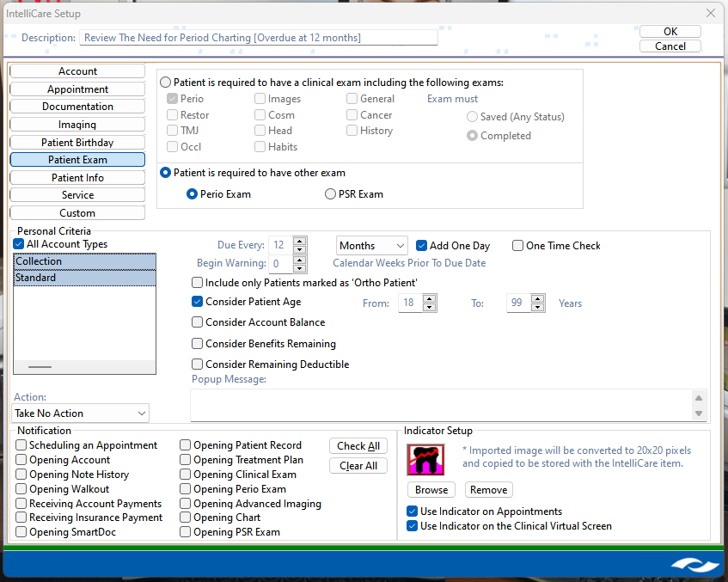Enable Consider Account Balance

click(198, 322)
